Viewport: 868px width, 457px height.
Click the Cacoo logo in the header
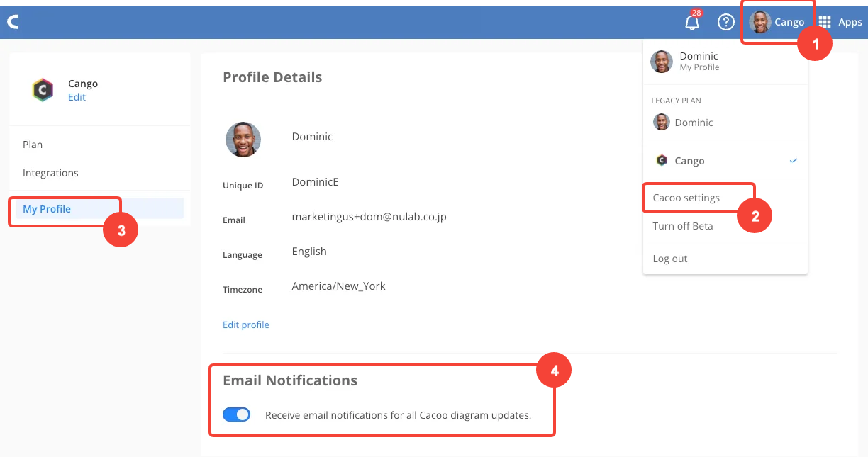click(x=13, y=22)
